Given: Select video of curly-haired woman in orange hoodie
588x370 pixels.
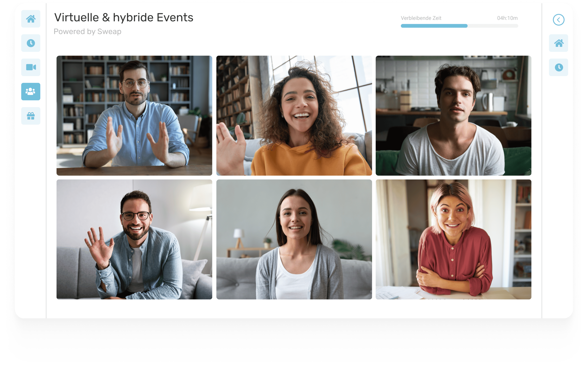Looking at the screenshot, I should 294,115.
